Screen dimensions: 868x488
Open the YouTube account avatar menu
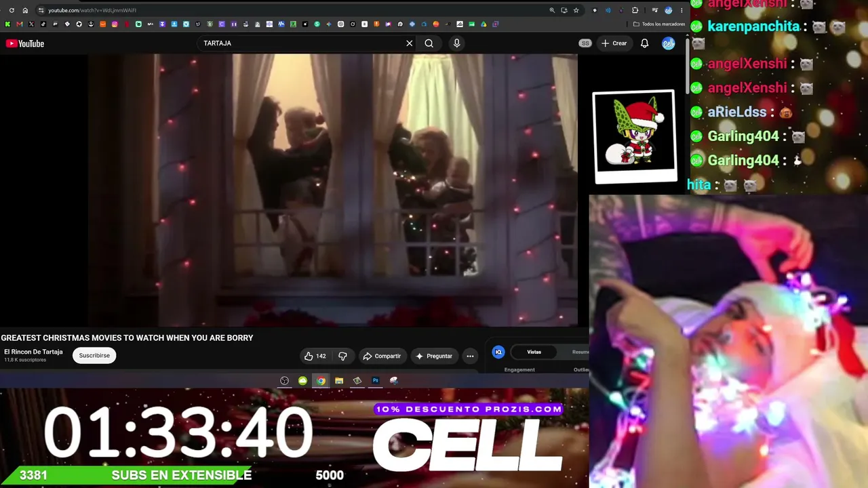coord(669,43)
